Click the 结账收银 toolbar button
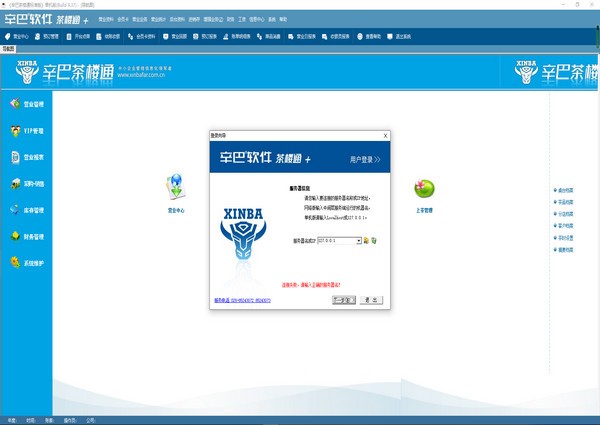The image size is (600, 425). pyautogui.click(x=108, y=36)
